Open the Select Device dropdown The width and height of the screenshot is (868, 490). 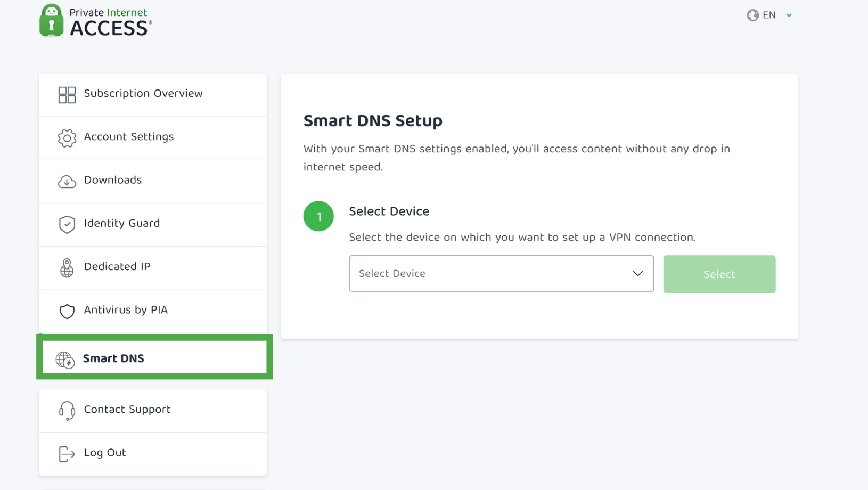(501, 273)
